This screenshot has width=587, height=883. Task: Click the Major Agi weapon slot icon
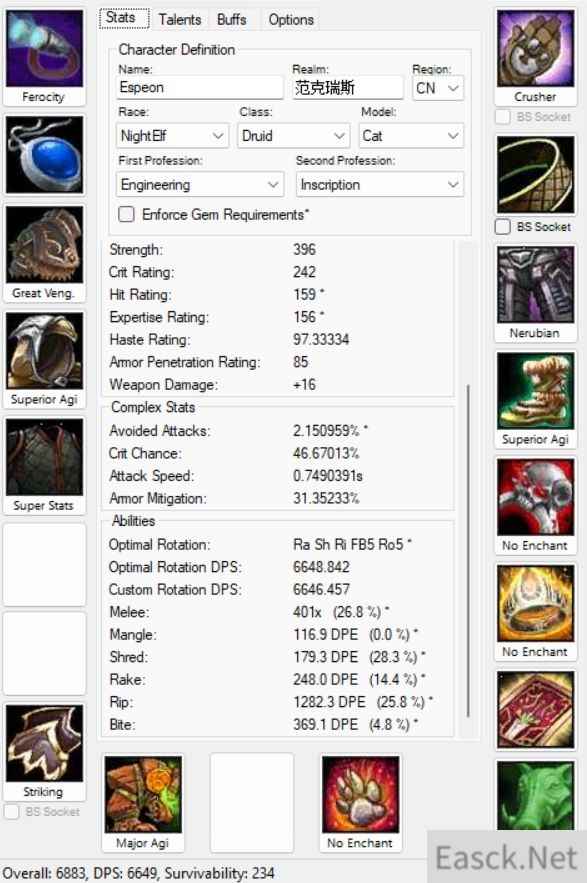[x=143, y=795]
